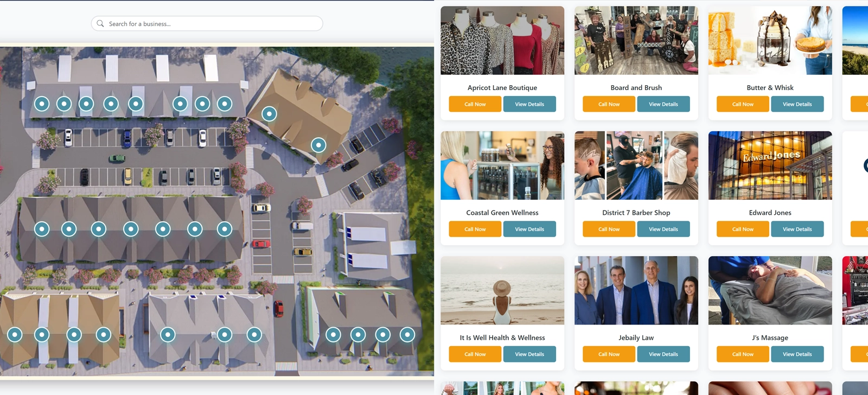Select leftmost marker on bottom-left tan building
The width and height of the screenshot is (868, 395).
click(15, 335)
